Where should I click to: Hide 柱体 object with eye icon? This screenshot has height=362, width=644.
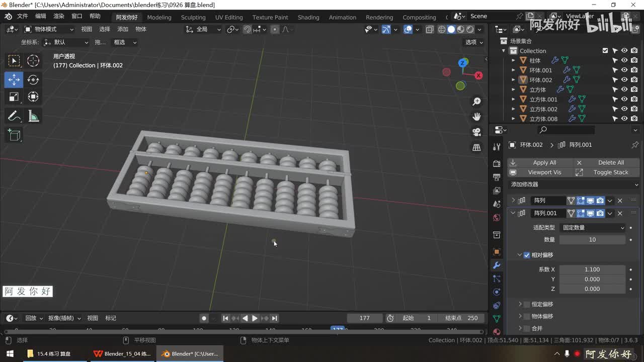click(x=624, y=60)
